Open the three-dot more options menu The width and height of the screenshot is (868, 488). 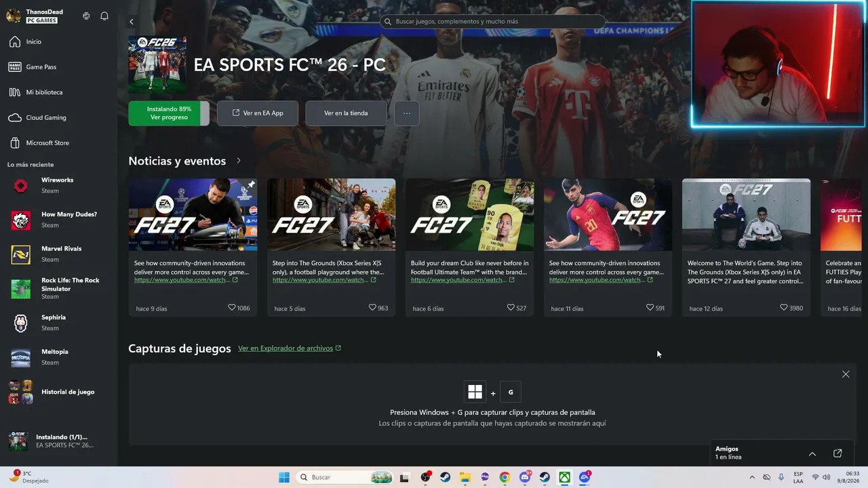tap(407, 113)
